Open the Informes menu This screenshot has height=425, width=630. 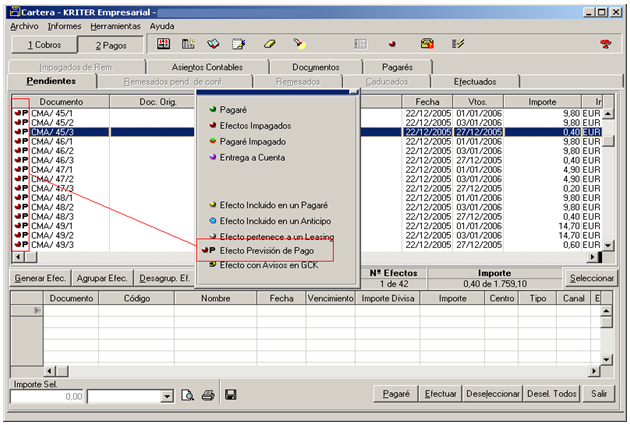pyautogui.click(x=64, y=26)
